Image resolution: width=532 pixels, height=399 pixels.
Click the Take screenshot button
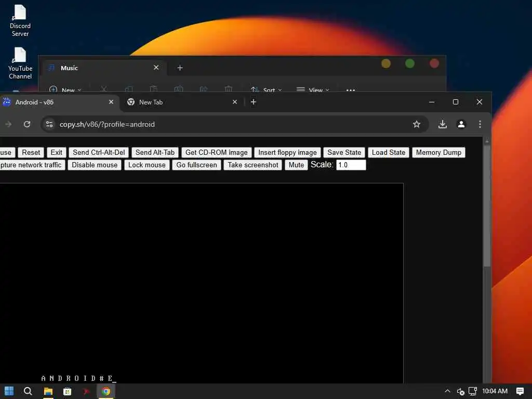pyautogui.click(x=253, y=165)
